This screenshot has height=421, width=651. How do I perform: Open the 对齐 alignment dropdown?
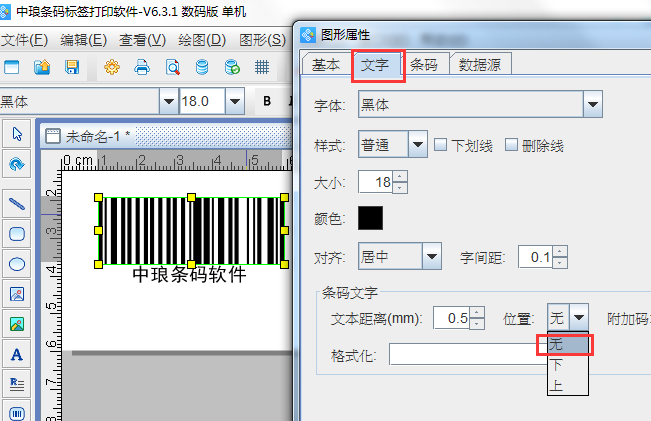[431, 257]
